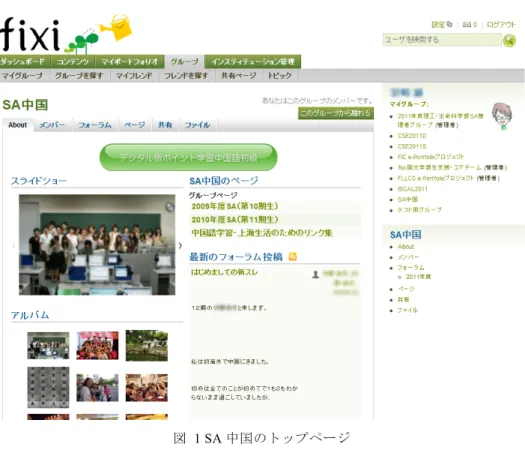Go to マイフレンド submenu item
The image size is (525, 450).
pos(134,76)
